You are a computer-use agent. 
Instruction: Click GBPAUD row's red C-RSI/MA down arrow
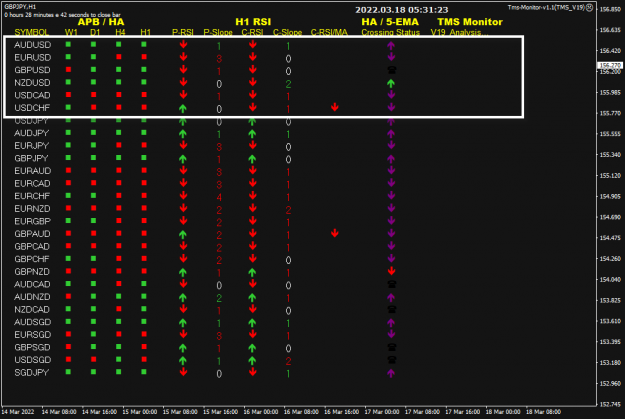coord(335,233)
